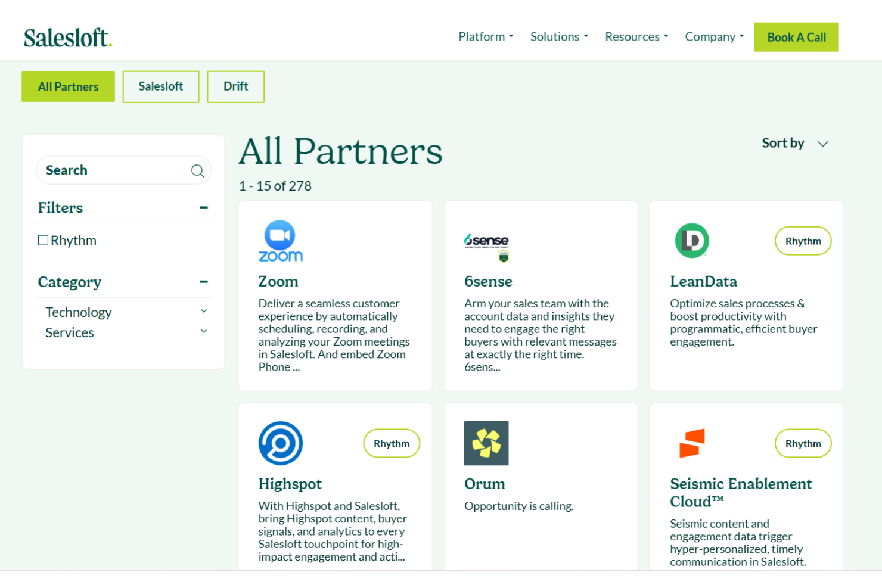Open the LeanData partner title link

704,282
